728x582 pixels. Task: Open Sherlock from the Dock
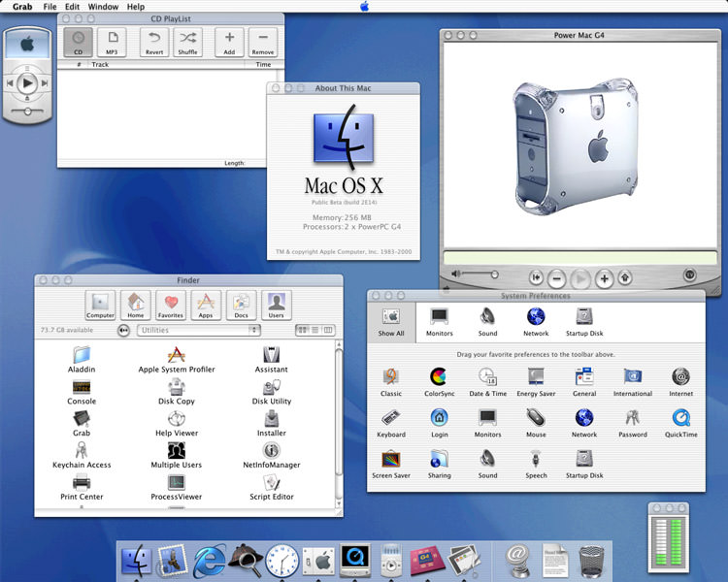coord(246,561)
